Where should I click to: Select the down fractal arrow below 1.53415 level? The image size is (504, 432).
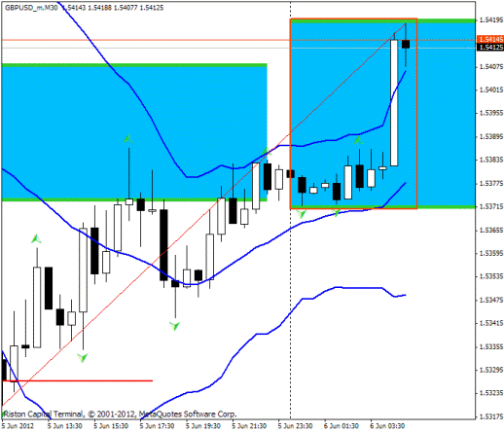tap(174, 326)
